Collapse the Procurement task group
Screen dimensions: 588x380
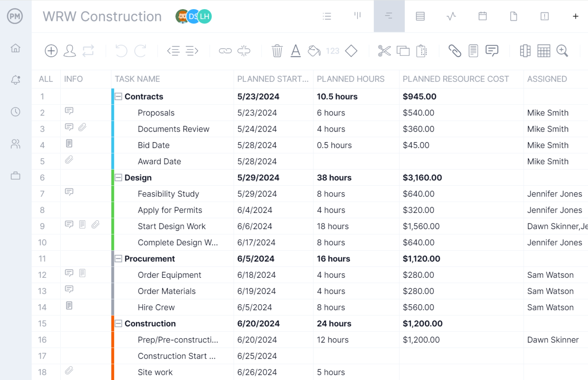(118, 259)
